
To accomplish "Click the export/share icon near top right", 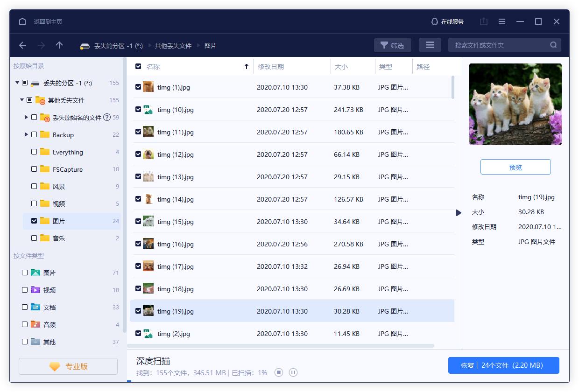I will [483, 21].
